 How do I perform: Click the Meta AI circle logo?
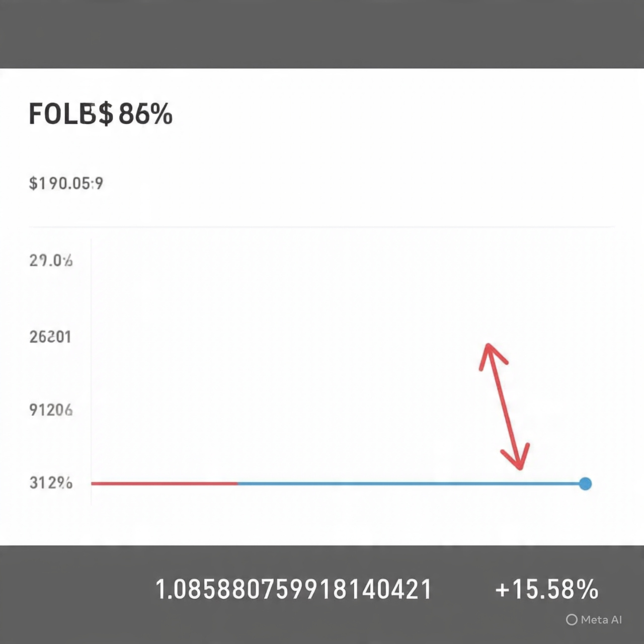572,620
